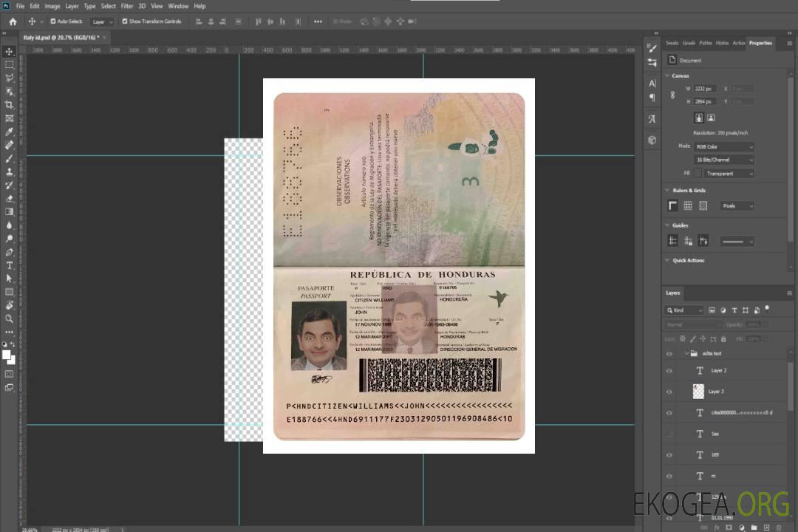Select the Move tool in the toolbox
The width and height of the screenshot is (798, 532).
point(9,52)
